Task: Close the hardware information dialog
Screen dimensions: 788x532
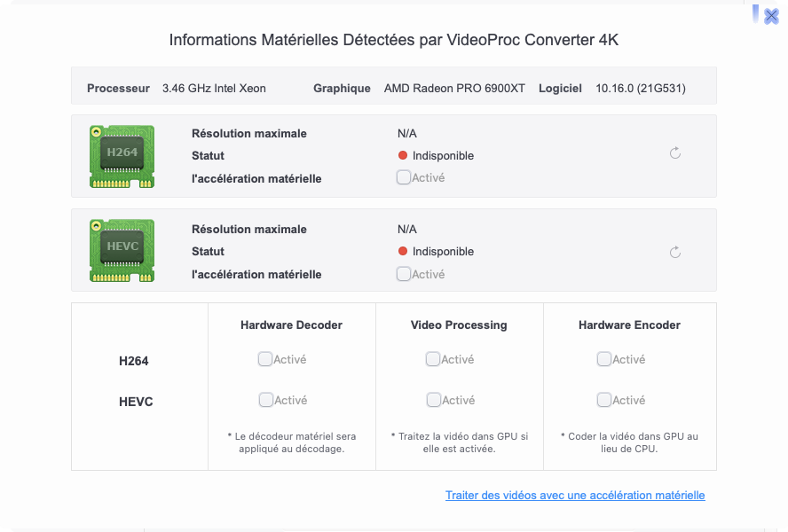Action: coord(770,16)
